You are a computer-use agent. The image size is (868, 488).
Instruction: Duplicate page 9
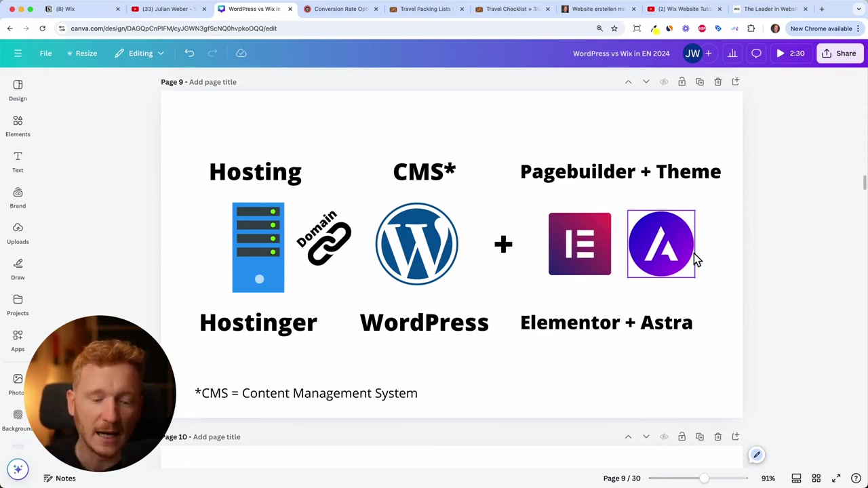coord(700,82)
